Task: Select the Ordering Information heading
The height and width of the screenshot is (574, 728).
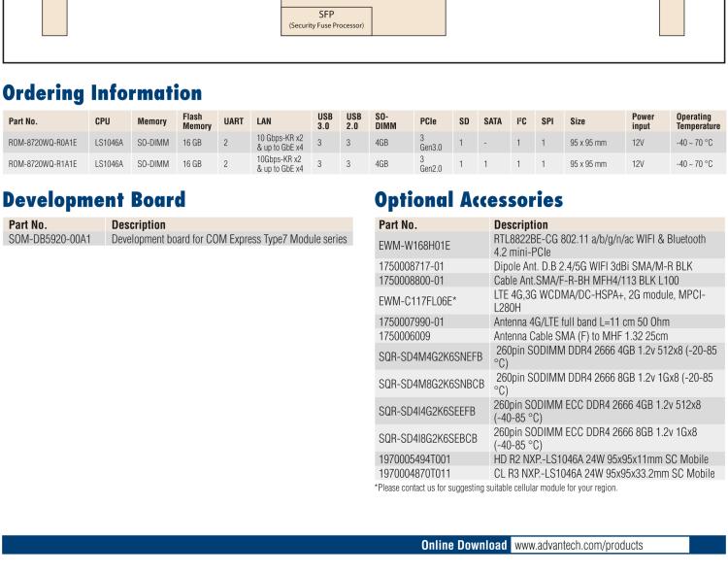Action: coord(102,93)
